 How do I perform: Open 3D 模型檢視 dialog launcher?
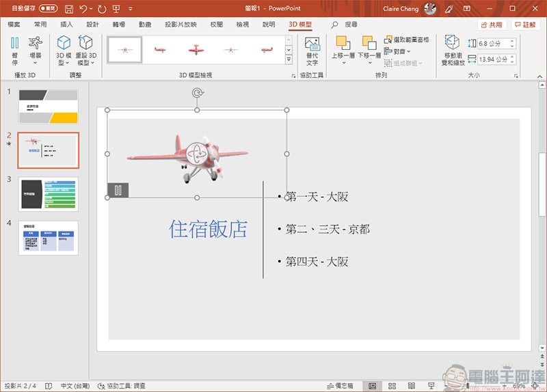[294, 76]
